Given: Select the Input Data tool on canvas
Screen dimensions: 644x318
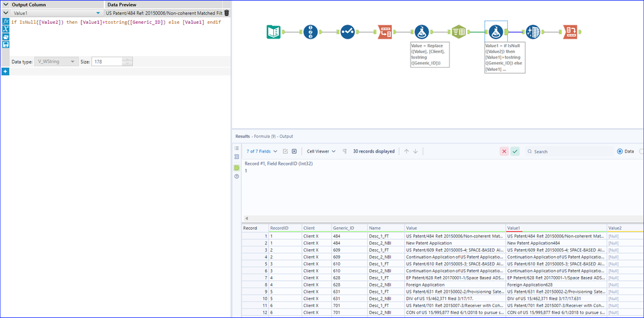Looking at the screenshot, I should click(273, 32).
